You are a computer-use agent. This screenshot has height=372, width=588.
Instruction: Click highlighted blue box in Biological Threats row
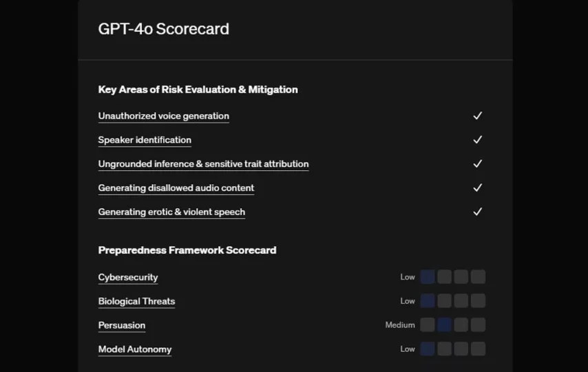coord(428,301)
